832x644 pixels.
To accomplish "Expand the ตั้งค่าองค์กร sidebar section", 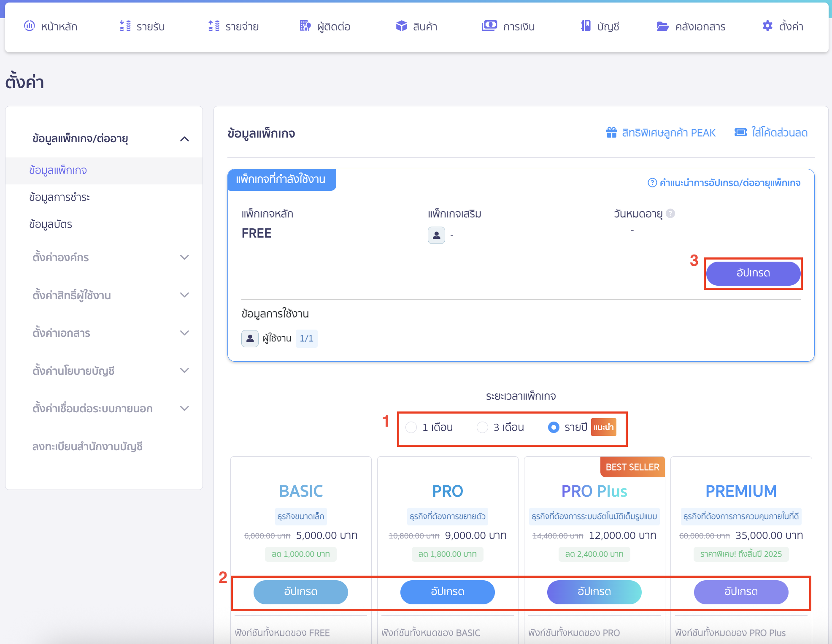I will [184, 257].
